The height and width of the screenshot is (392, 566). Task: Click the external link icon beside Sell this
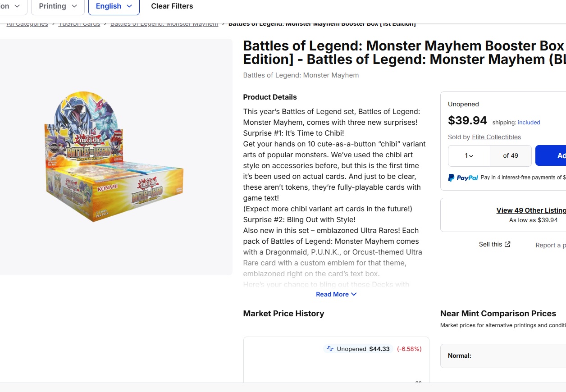pos(507,244)
